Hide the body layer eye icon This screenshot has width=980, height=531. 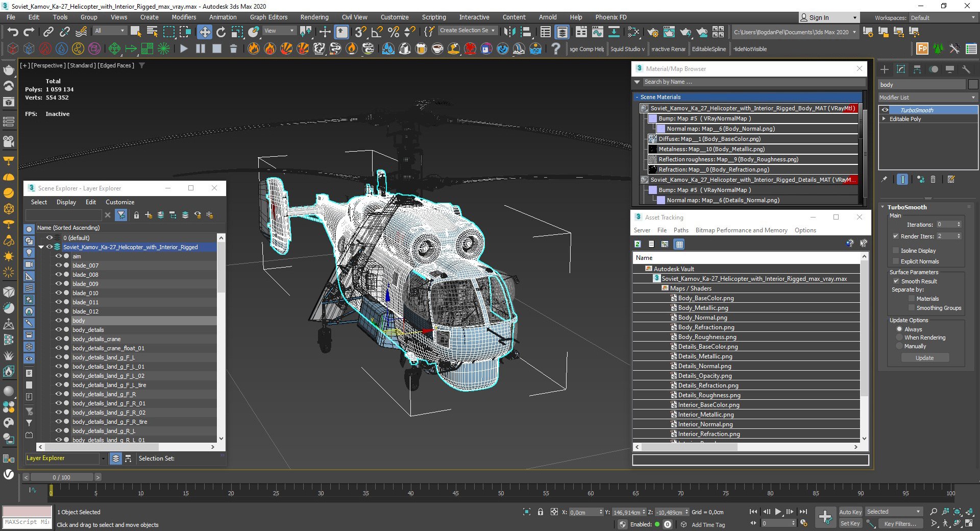[58, 321]
